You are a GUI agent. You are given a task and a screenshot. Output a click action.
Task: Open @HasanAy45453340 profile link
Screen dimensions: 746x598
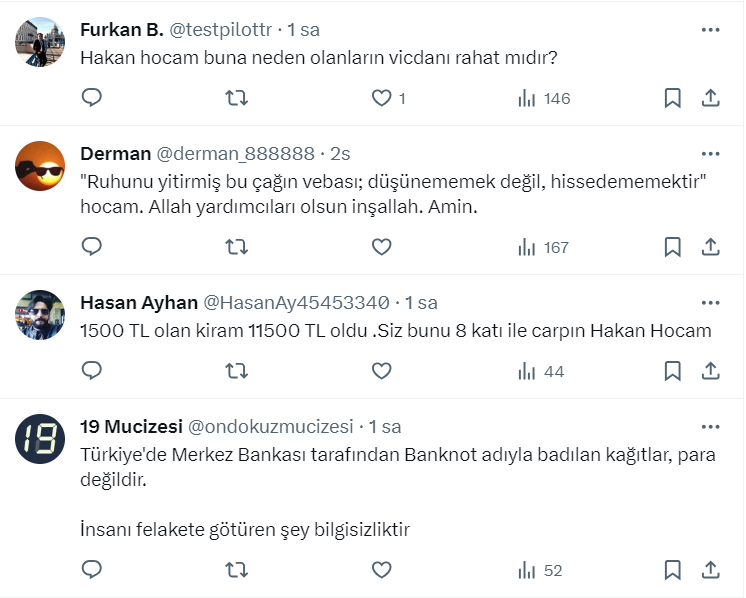pyautogui.click(x=296, y=303)
